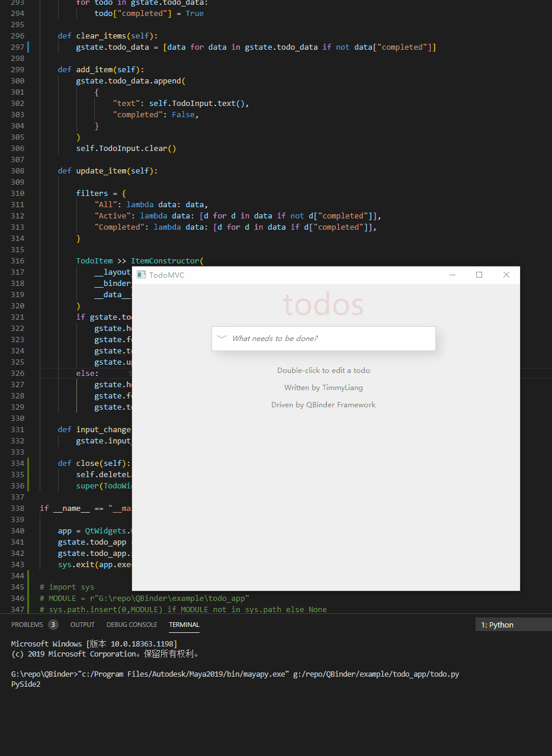Click the 'PySide2' terminal output line

pyautogui.click(x=26, y=684)
